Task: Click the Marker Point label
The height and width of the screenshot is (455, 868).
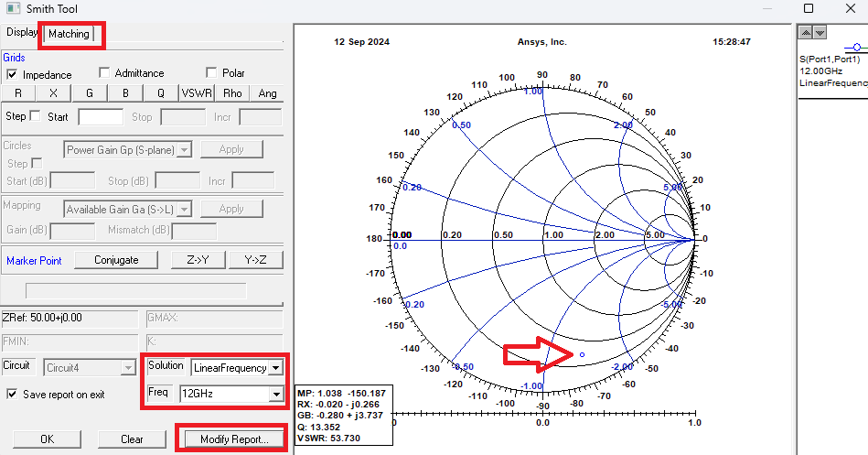Action: pyautogui.click(x=34, y=261)
